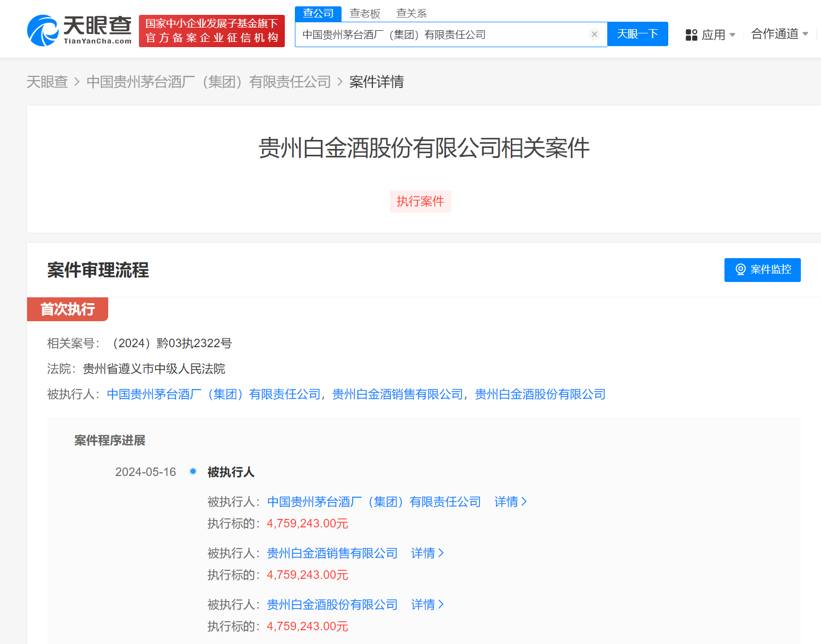Click the red official credit agency banner
Screen dimensions: 821x644
212,31
